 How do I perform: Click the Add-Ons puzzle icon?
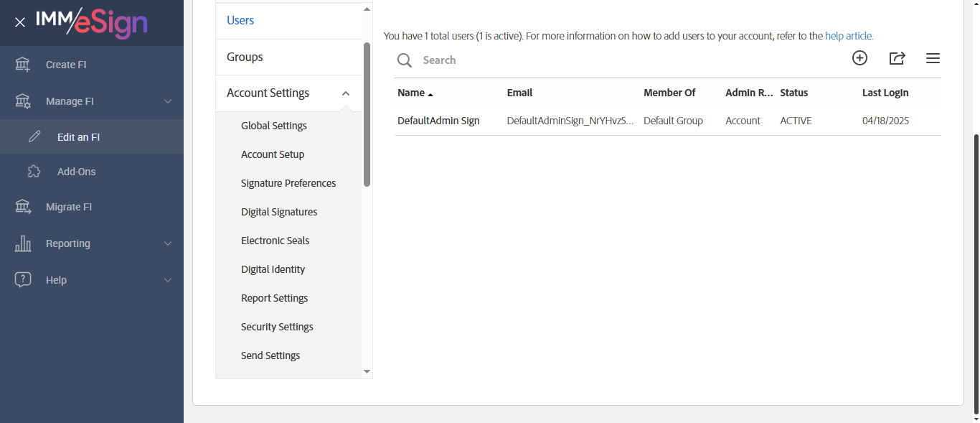[34, 172]
